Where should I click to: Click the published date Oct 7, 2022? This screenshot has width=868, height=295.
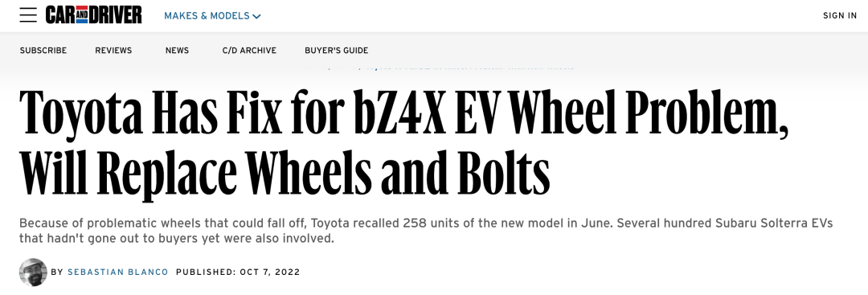(x=270, y=272)
